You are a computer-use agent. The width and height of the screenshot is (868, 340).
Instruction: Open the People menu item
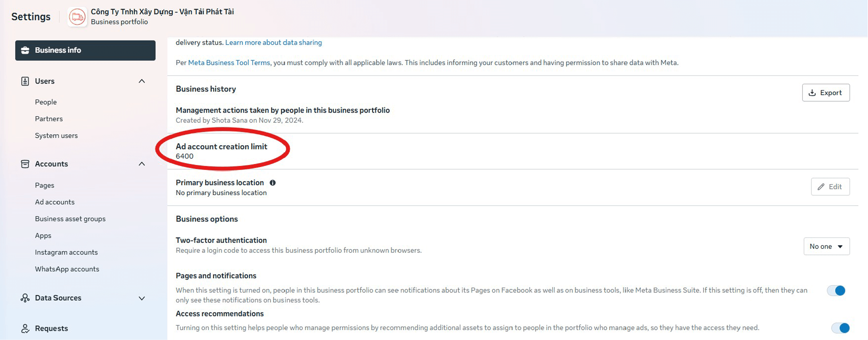[x=46, y=102]
